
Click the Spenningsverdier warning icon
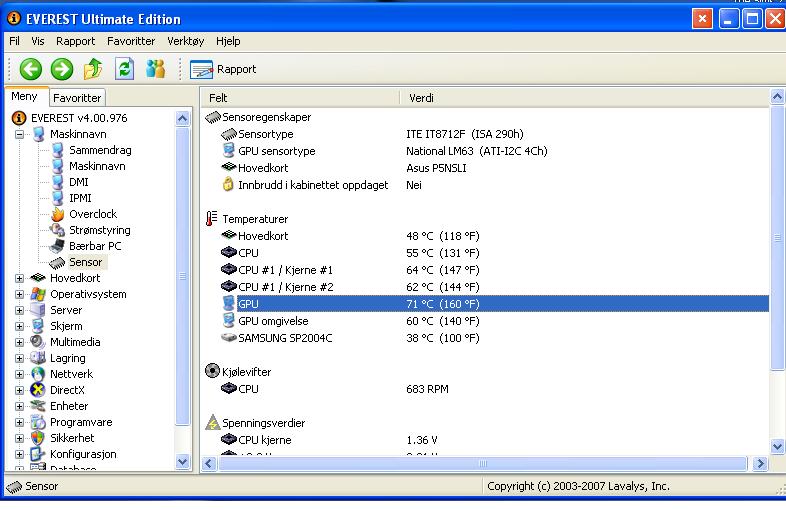(x=213, y=422)
